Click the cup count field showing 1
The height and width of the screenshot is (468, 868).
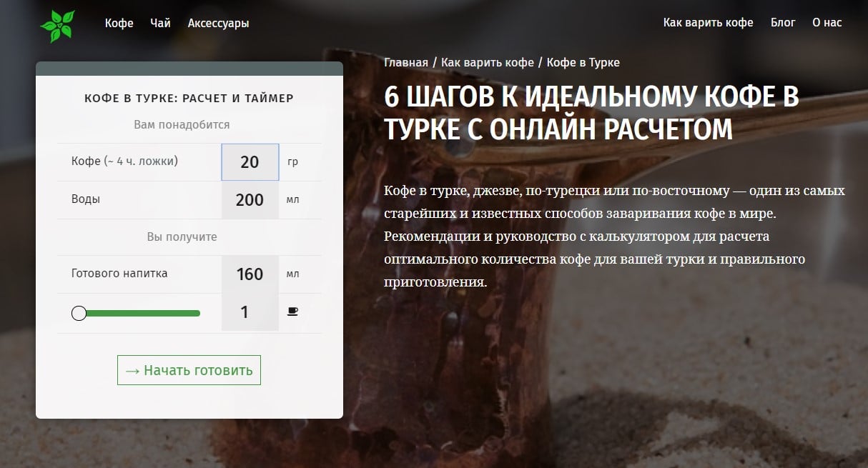click(245, 312)
